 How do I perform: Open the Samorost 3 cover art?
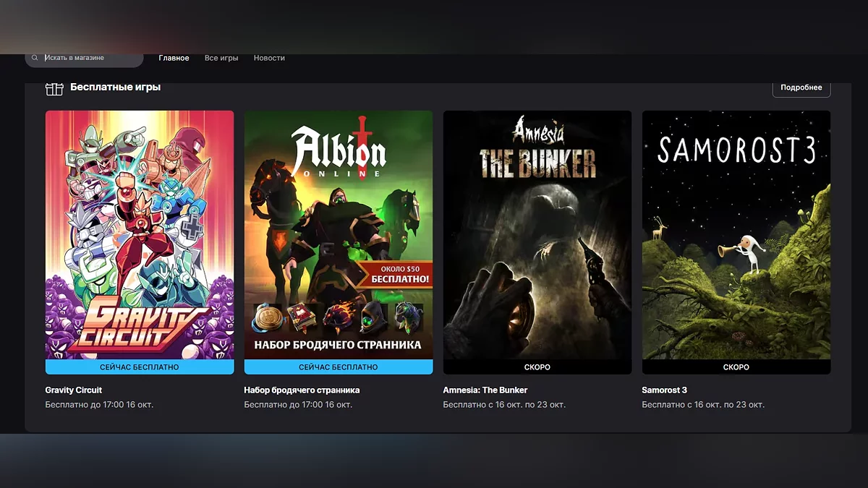736,235
